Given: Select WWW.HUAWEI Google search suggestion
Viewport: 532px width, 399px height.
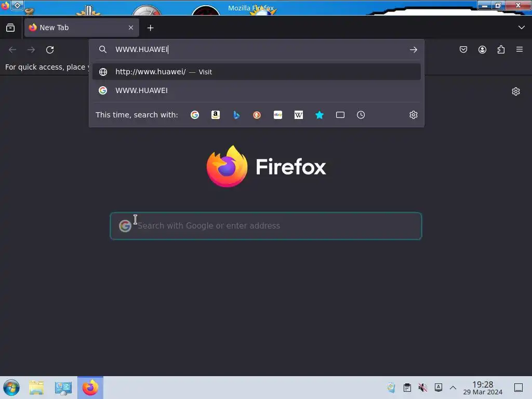Looking at the screenshot, I should click(x=257, y=90).
